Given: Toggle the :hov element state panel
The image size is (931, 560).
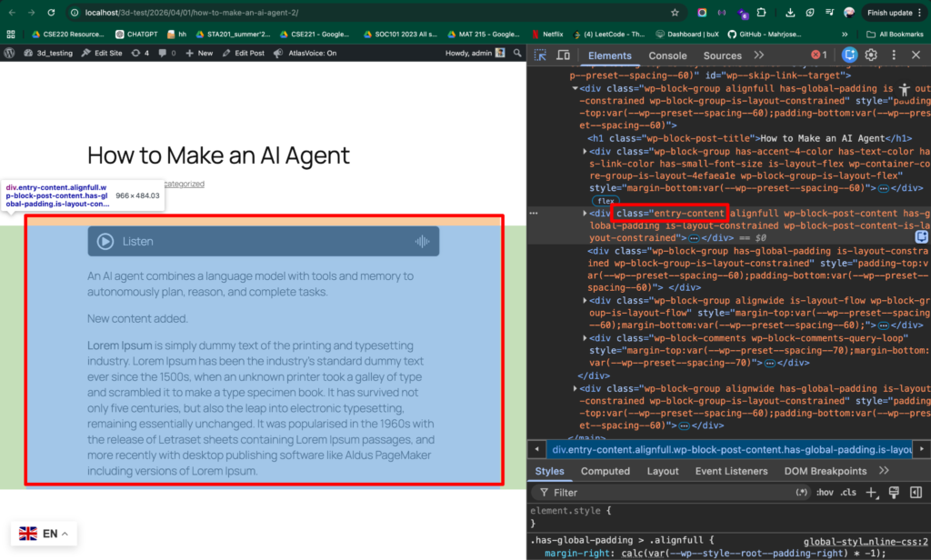Looking at the screenshot, I should [x=824, y=493].
